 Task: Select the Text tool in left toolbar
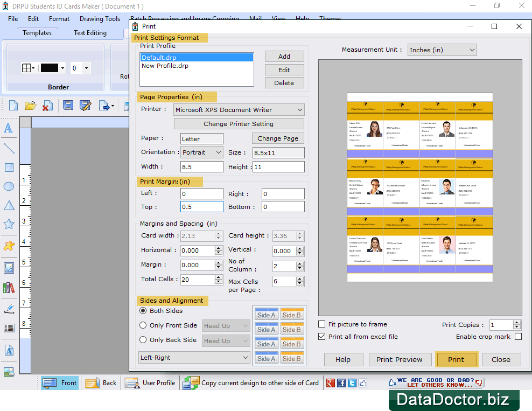tap(9, 128)
